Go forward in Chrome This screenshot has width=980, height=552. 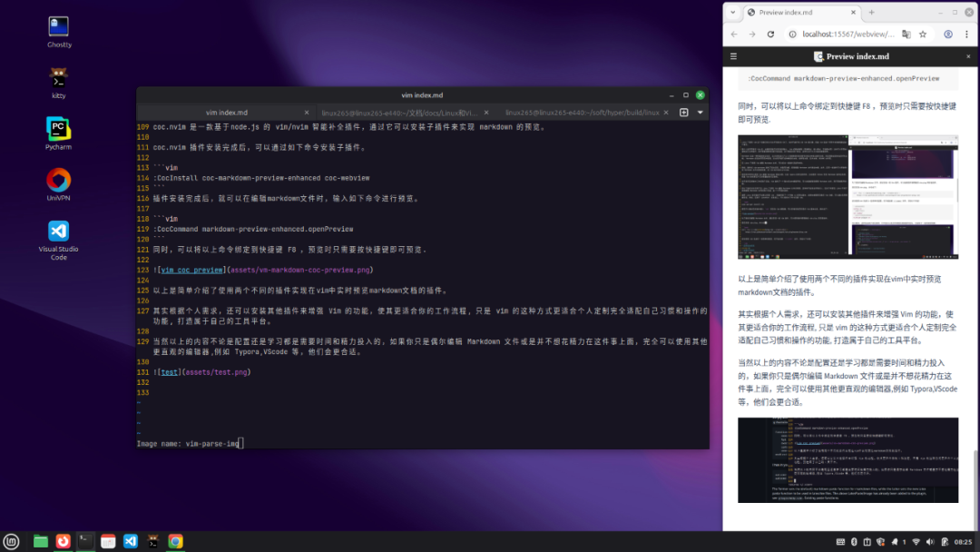tap(752, 34)
